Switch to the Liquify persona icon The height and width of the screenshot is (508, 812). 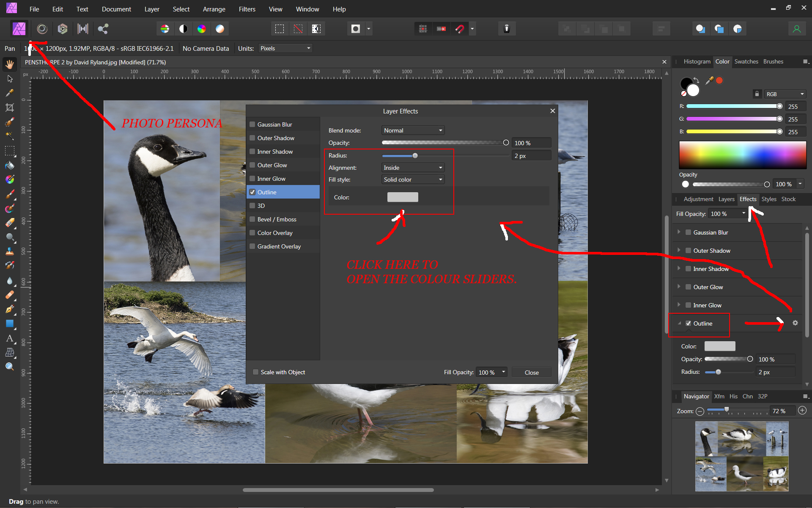coord(42,29)
